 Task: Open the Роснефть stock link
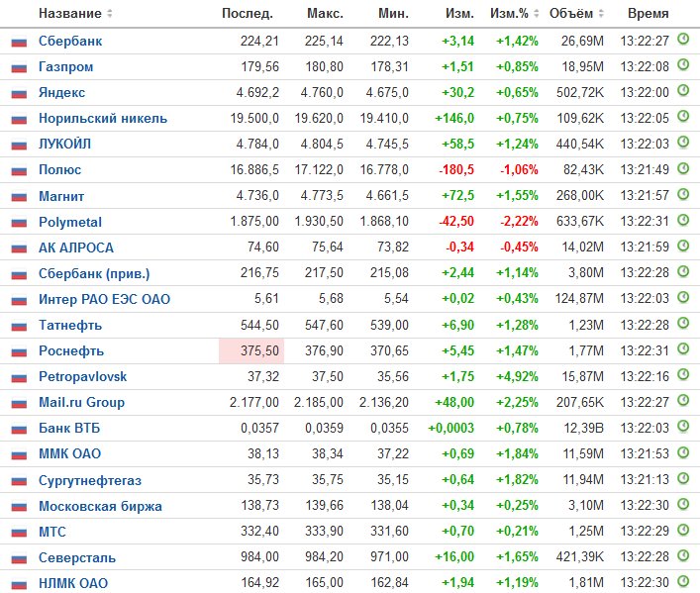click(x=71, y=351)
